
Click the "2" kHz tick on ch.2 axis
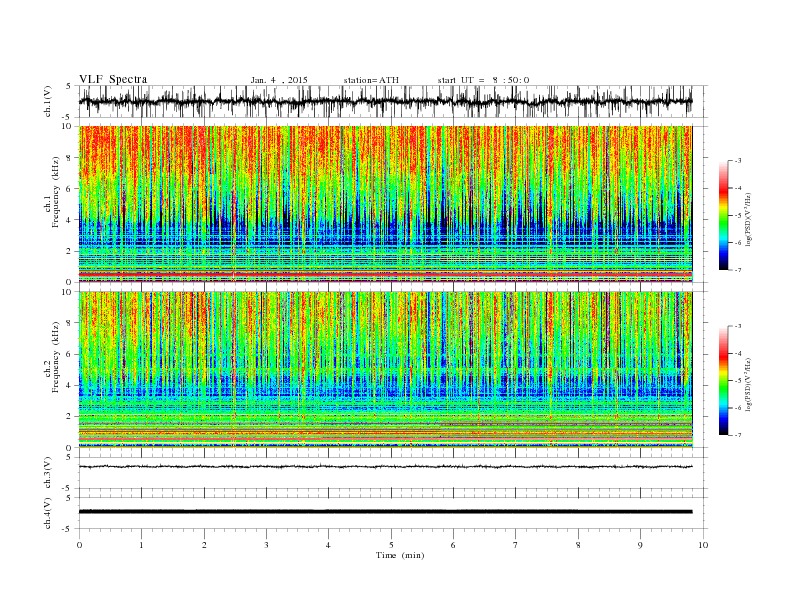click(70, 417)
